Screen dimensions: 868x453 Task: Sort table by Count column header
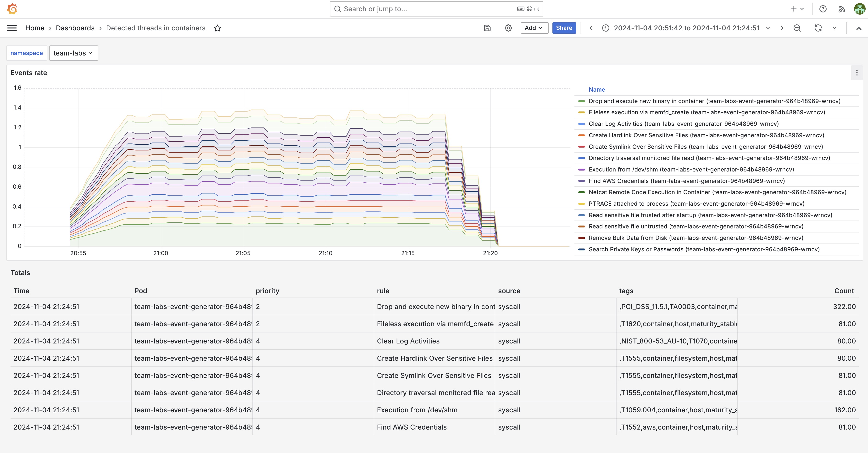[x=844, y=291]
